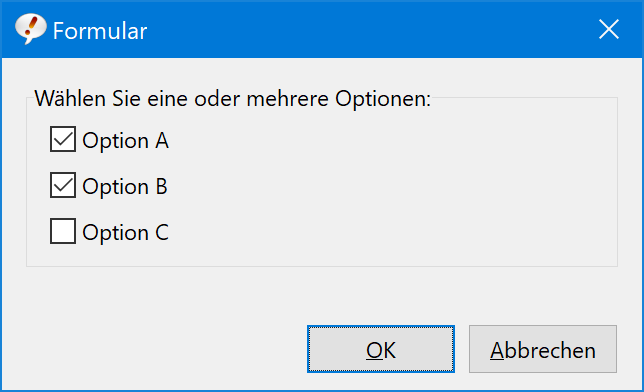644x392 pixels.
Task: Click the speech bubble icon in title bar
Action: pyautogui.click(x=30, y=28)
